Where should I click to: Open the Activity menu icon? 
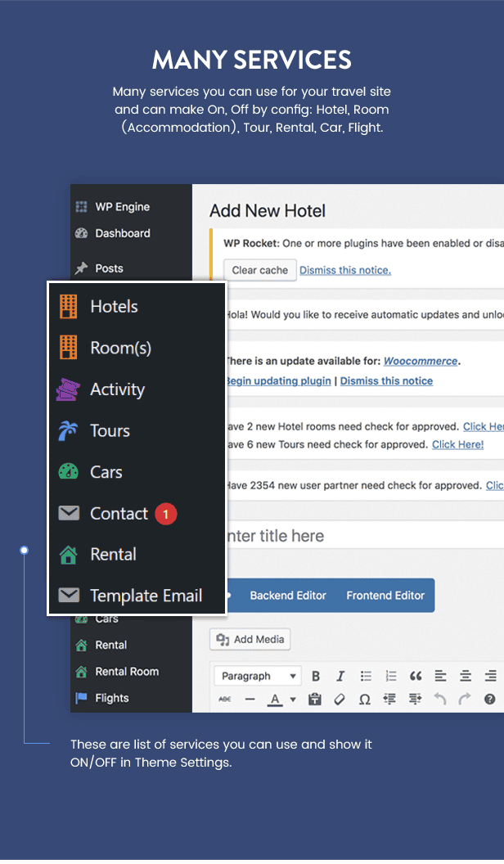click(70, 389)
